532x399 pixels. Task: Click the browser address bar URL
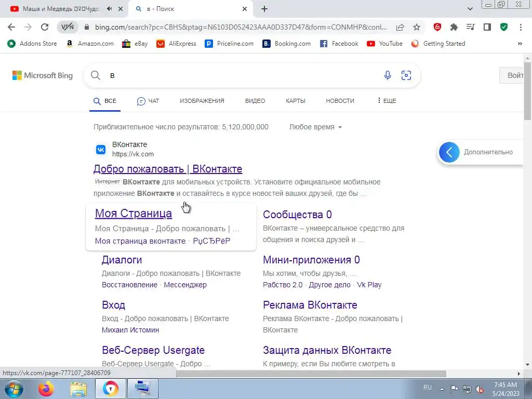(x=241, y=27)
